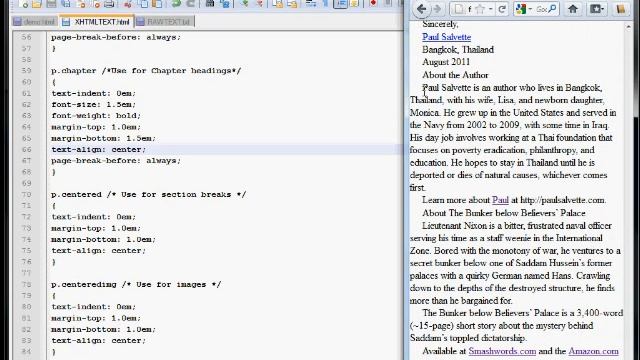
Task: Click the Print icon in the editor toolbar
Action: pos(109,4)
